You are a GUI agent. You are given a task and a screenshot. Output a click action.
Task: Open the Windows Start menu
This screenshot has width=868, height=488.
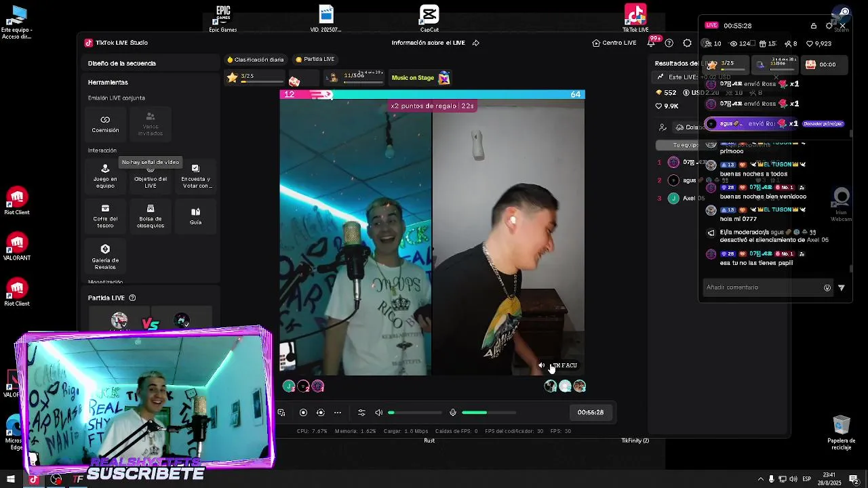10,479
